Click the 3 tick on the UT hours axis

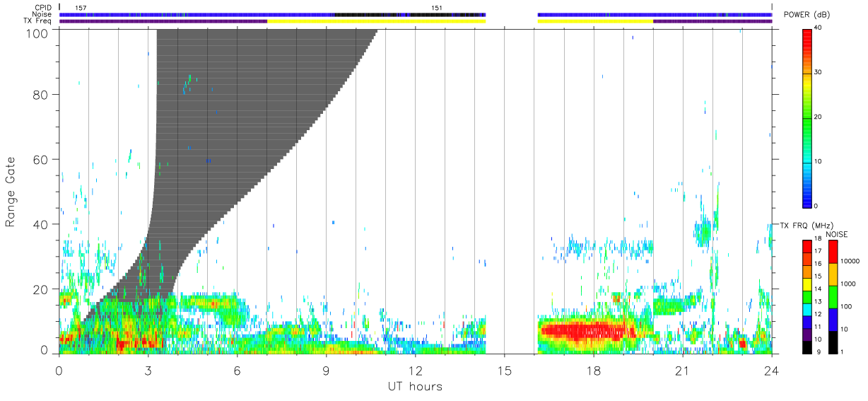point(148,370)
